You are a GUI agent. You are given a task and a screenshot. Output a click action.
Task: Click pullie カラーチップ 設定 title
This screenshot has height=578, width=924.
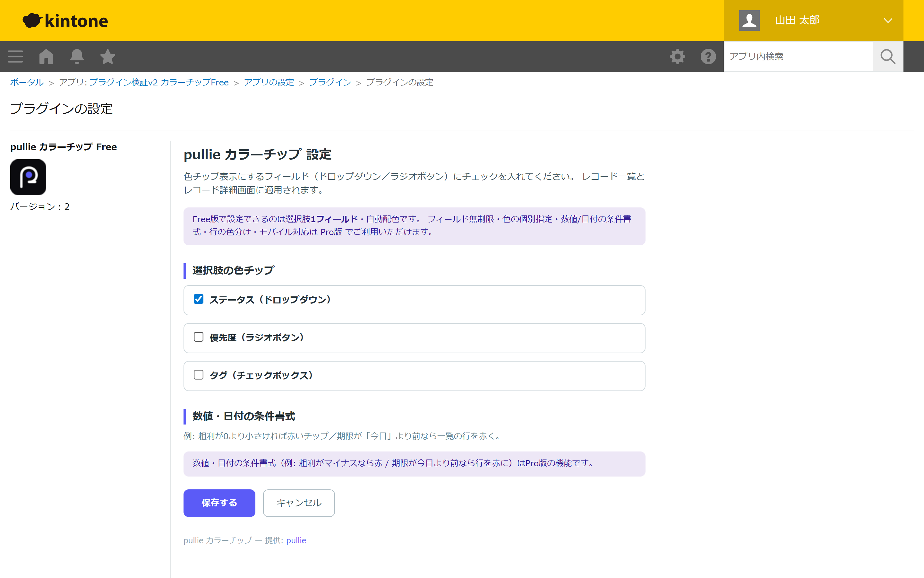point(258,154)
